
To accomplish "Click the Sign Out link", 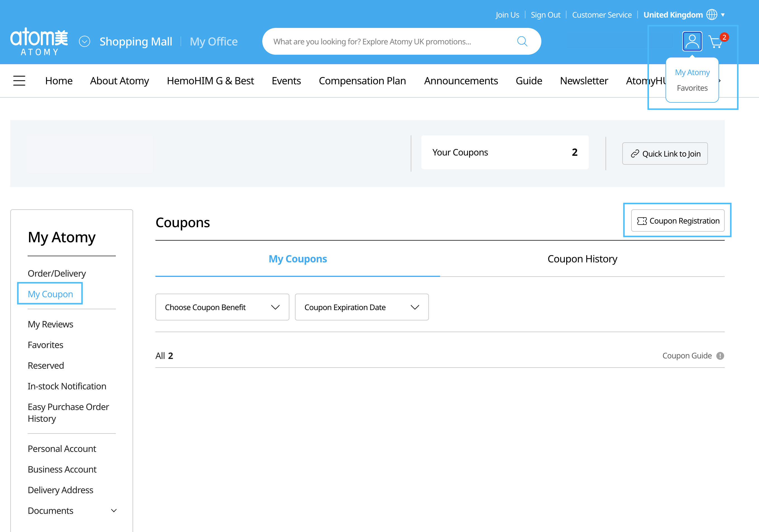I will point(546,15).
